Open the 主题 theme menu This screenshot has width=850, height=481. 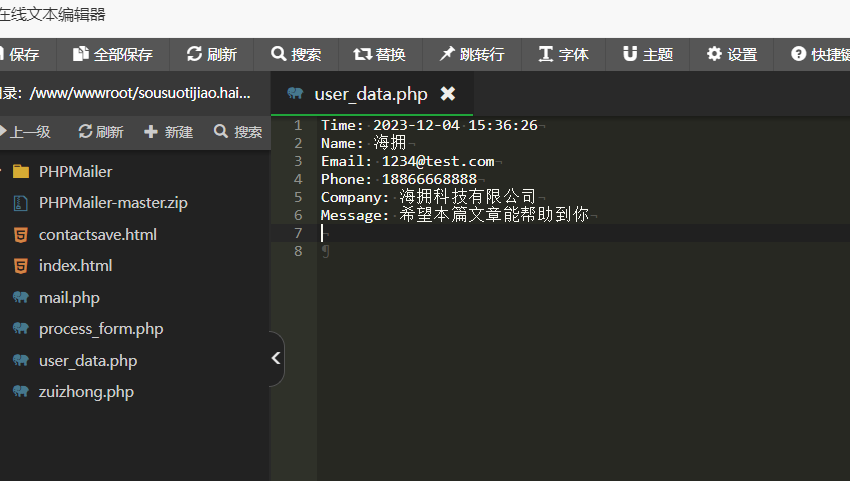[x=647, y=54]
